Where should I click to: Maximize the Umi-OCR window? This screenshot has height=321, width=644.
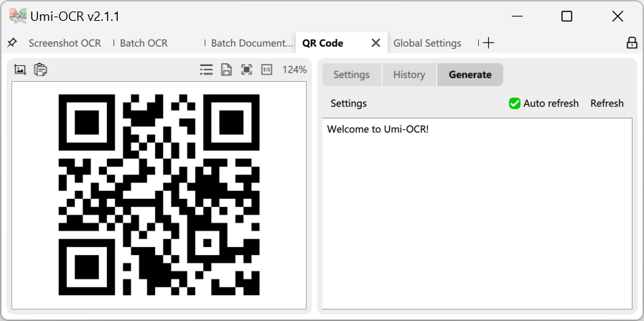pos(566,17)
